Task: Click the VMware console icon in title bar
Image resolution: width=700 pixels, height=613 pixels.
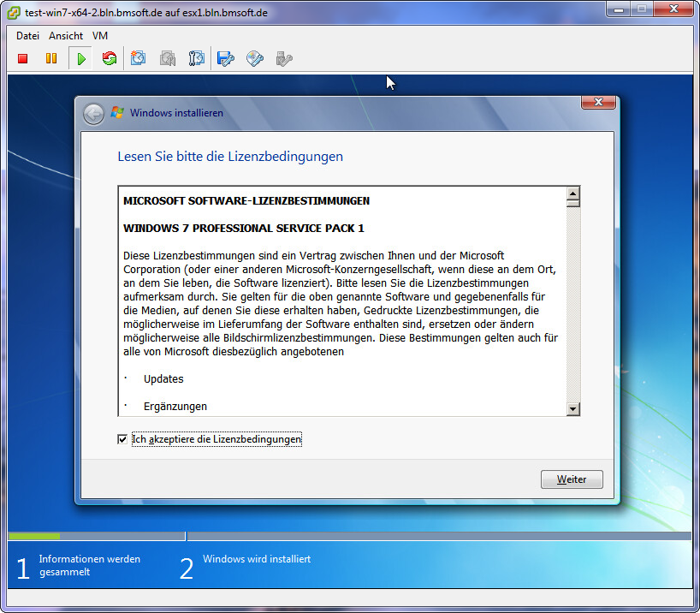Action: click(x=14, y=13)
